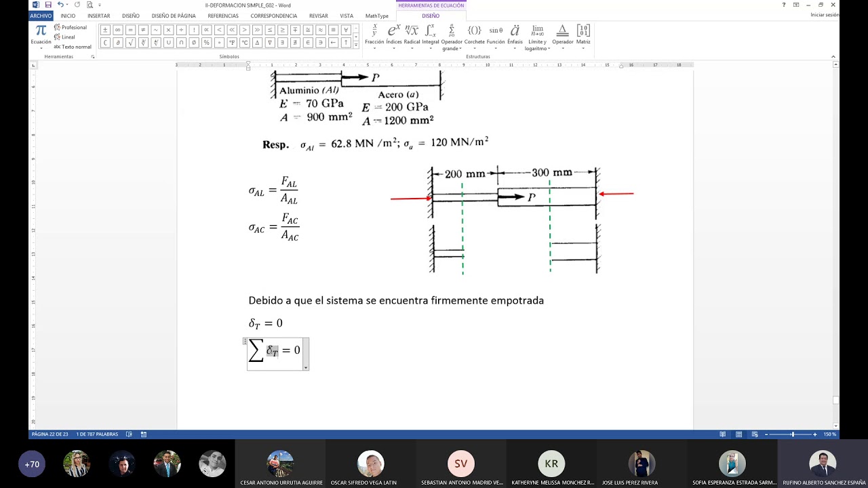Insert the proportional-to symbol
Image resolution: width=868 pixels, height=488 pixels.
coord(206,30)
